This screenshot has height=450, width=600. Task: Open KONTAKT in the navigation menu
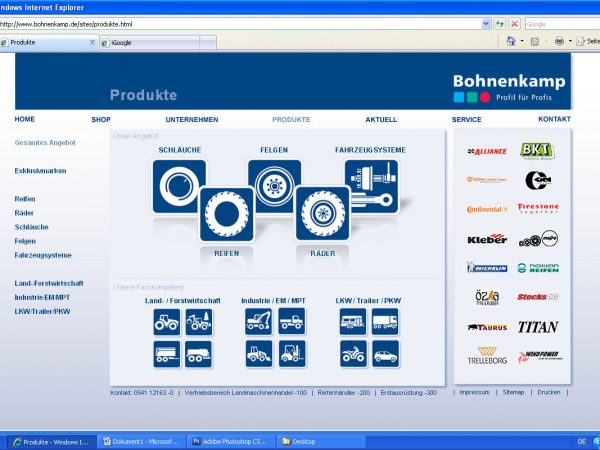coord(554,119)
